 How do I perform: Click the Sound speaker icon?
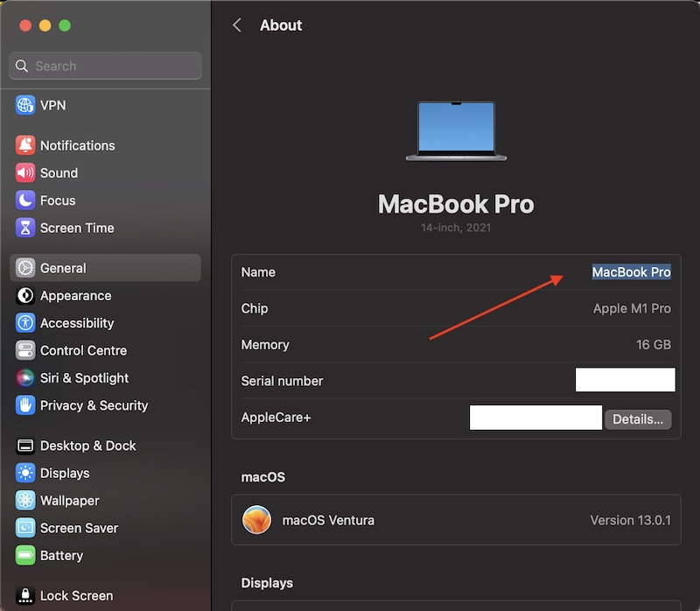click(x=25, y=173)
